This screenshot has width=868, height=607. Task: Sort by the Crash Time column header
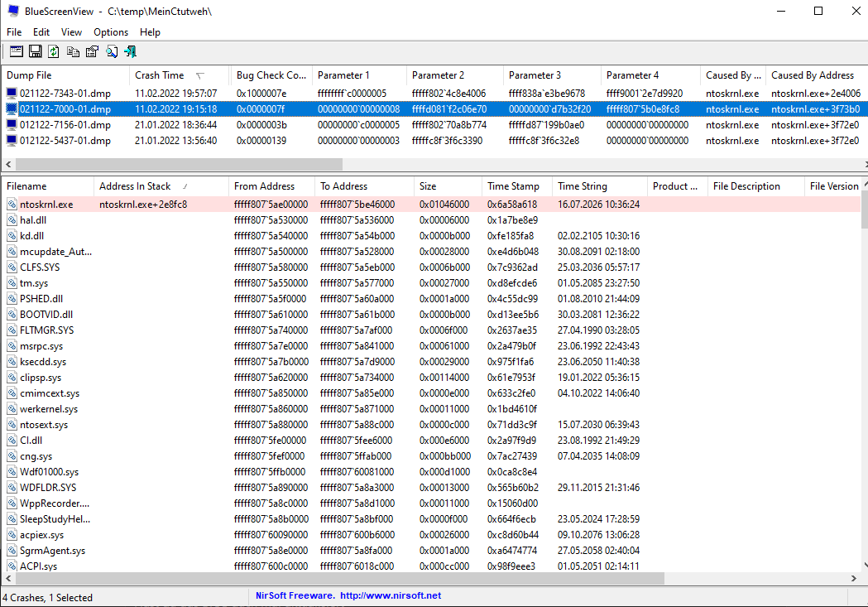point(180,75)
